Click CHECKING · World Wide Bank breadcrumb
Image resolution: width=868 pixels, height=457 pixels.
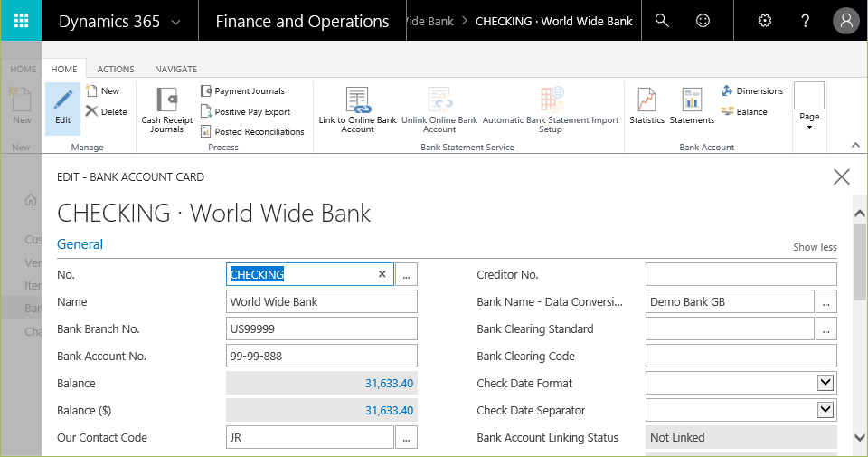(x=553, y=21)
